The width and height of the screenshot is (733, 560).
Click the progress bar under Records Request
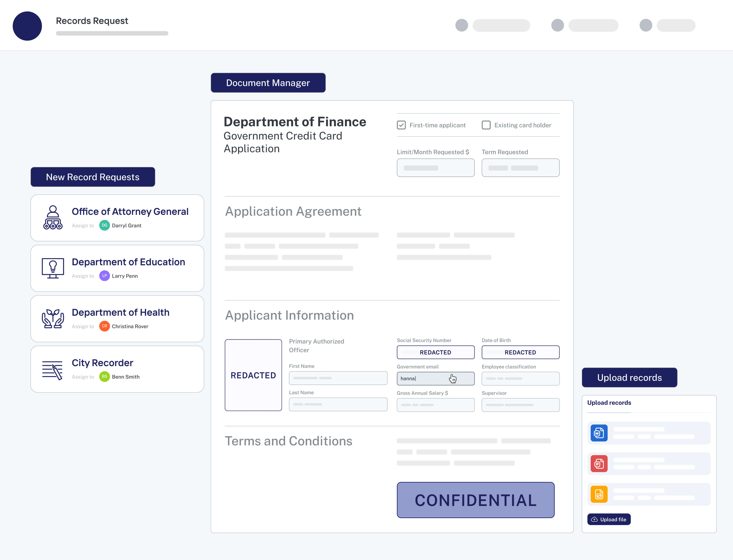(112, 33)
